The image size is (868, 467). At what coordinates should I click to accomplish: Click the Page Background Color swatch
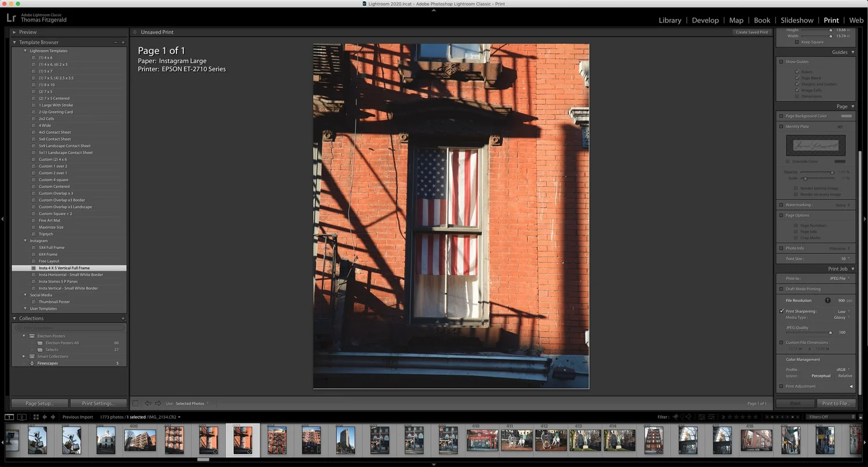[x=846, y=116]
